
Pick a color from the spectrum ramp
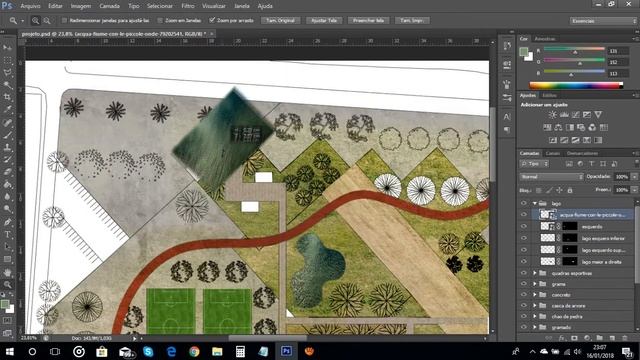tap(576, 85)
